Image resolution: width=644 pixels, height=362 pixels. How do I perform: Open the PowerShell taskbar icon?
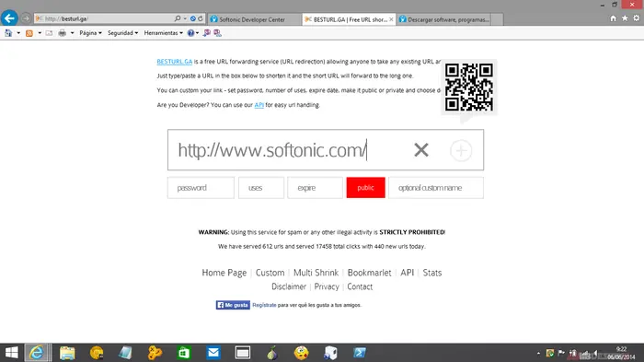(360, 353)
